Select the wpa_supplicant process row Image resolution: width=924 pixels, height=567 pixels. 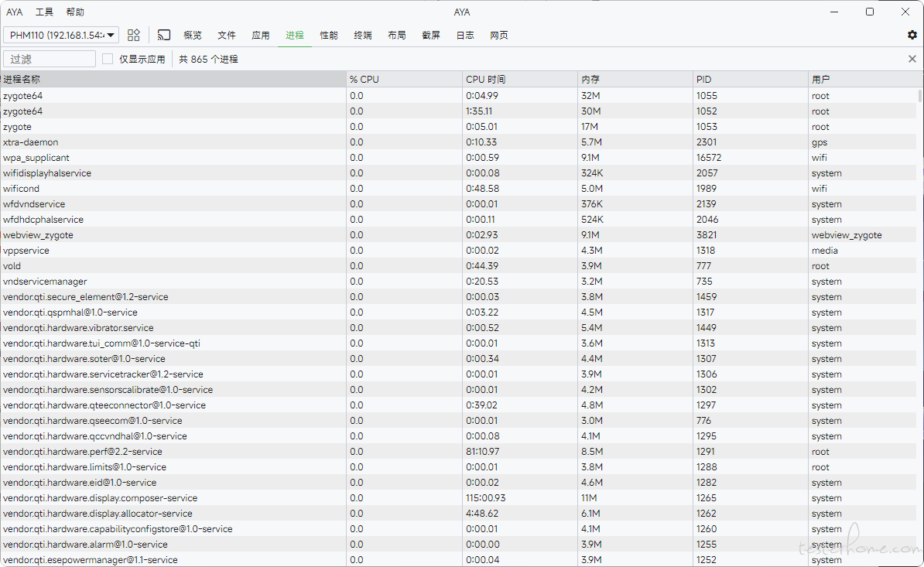tap(173, 158)
